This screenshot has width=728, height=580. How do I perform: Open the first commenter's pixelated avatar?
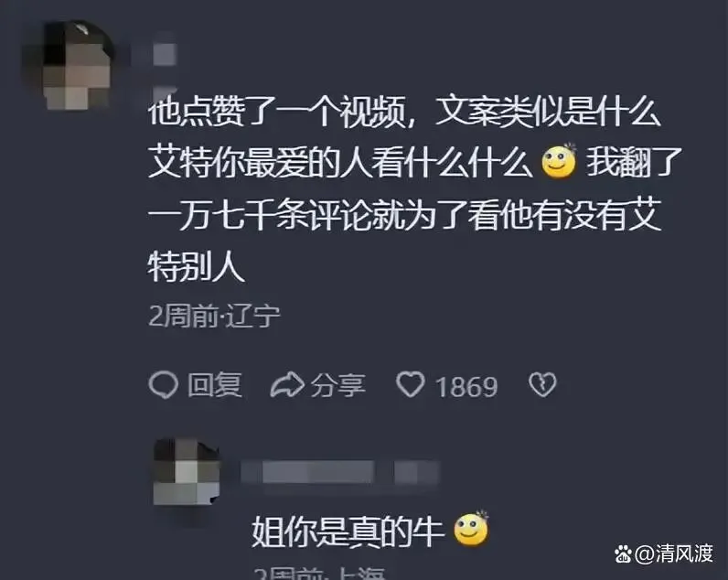[x=70, y=65]
